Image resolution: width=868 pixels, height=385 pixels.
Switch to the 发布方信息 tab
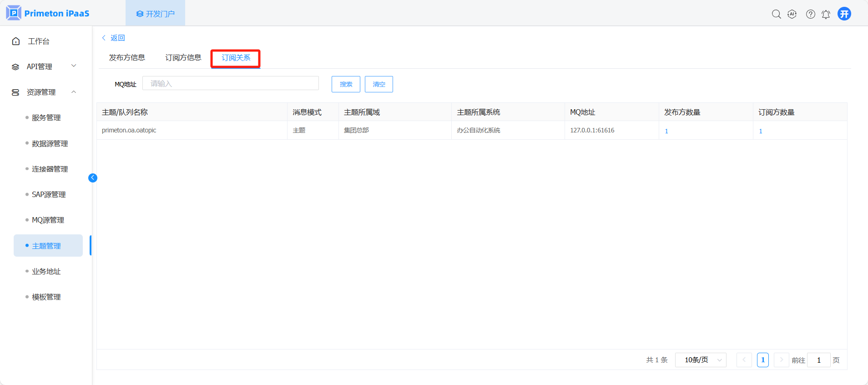[x=127, y=58]
